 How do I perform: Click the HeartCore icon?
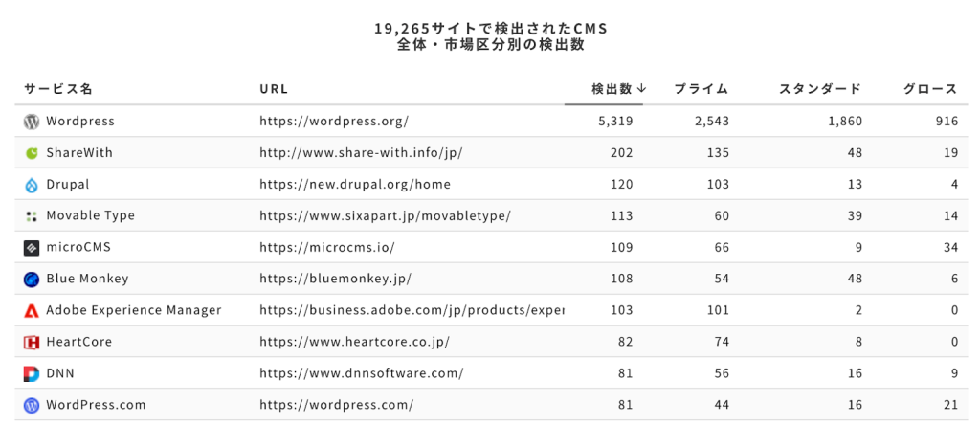(x=31, y=343)
